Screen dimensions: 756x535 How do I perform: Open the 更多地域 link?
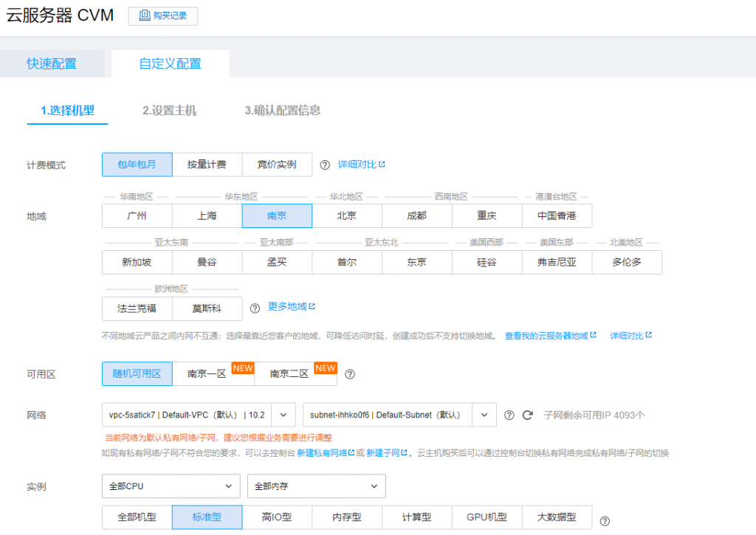(x=291, y=306)
